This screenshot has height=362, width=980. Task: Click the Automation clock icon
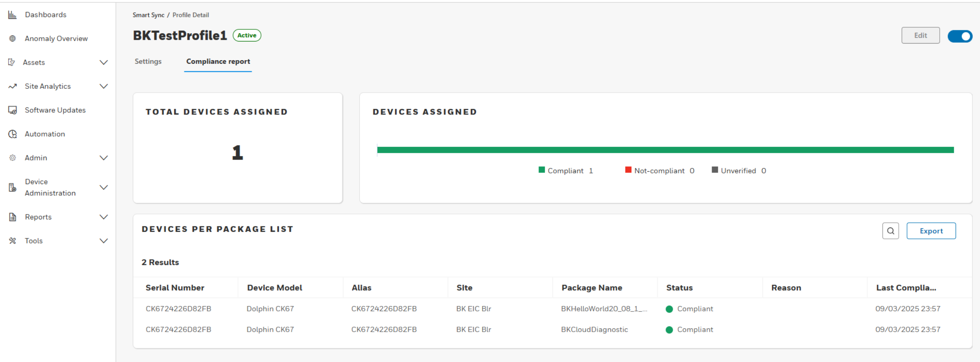point(12,134)
